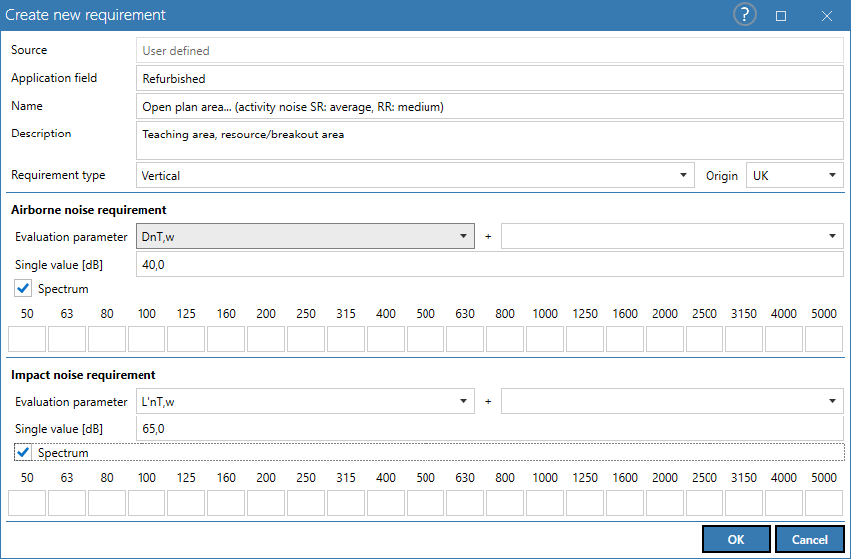Click the airborne spectrum 250 Hz cell
851x559 pixels.
pyautogui.click(x=306, y=339)
